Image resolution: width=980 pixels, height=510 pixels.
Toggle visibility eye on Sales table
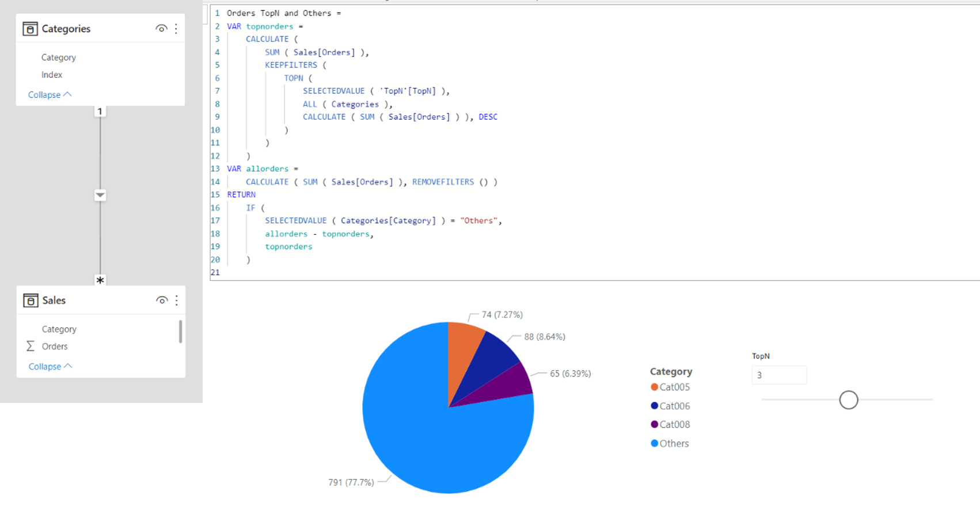point(162,300)
